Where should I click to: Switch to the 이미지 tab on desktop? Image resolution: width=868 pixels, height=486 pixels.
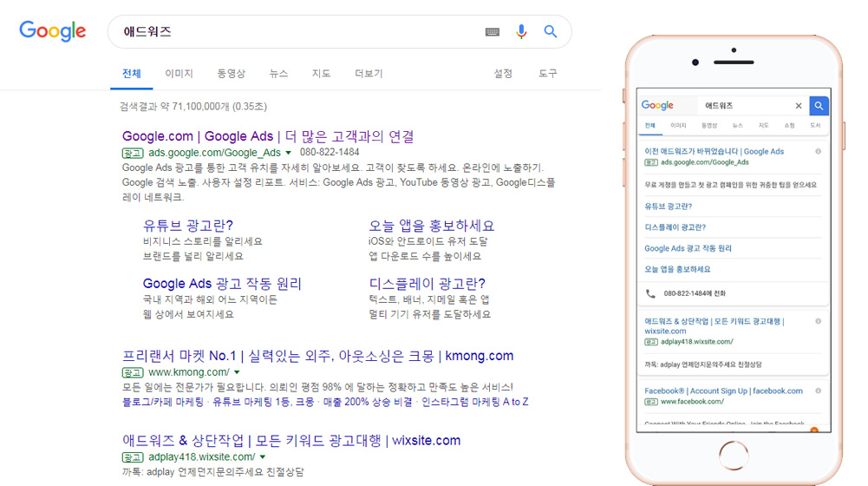[179, 74]
